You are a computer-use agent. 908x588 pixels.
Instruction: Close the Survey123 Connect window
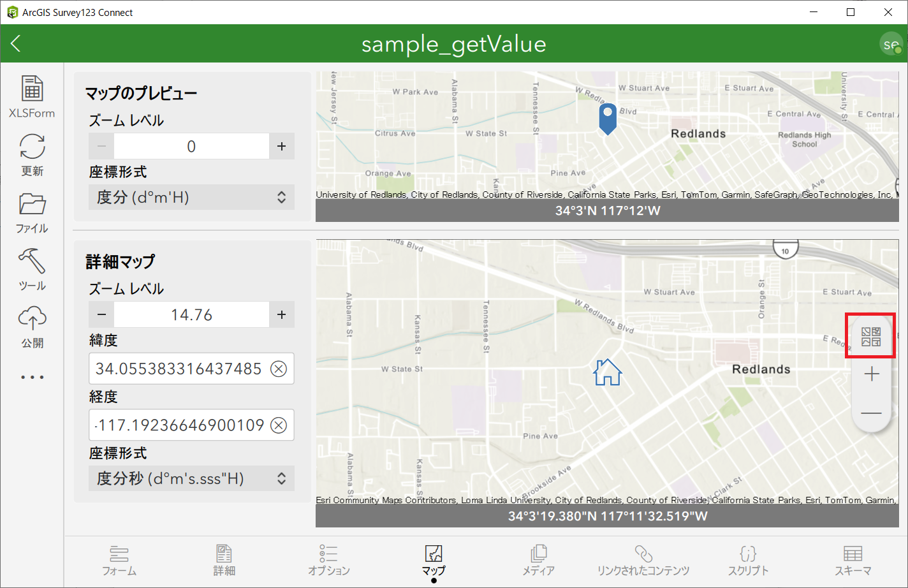coord(888,12)
